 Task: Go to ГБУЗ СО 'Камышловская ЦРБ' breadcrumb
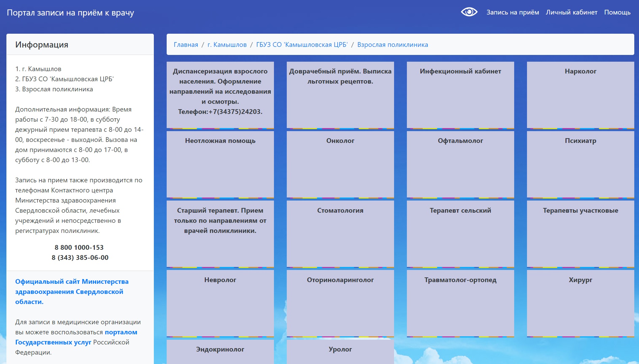coord(302,45)
